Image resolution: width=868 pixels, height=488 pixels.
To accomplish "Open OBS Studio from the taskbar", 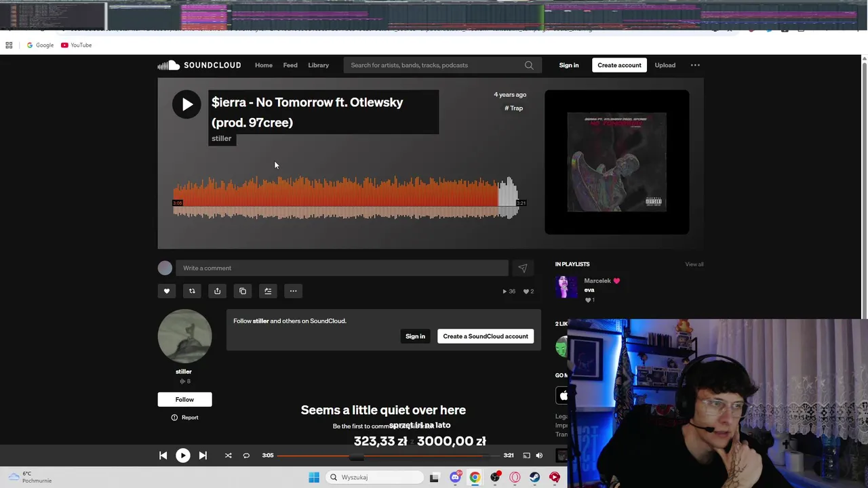I will point(495,477).
